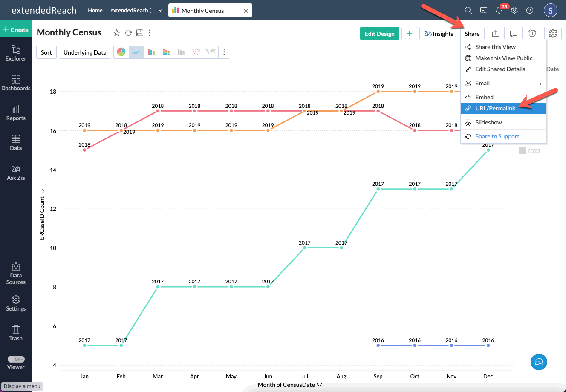Open Data Sources in sidebar

tap(16, 274)
